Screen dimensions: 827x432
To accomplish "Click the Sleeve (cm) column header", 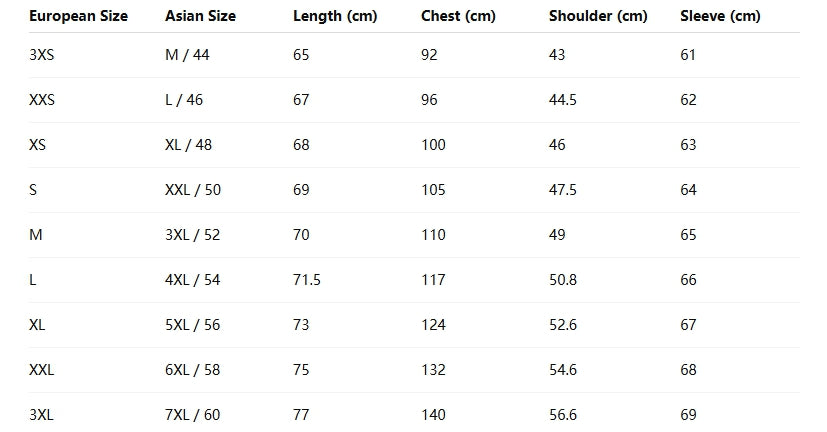I will [720, 16].
